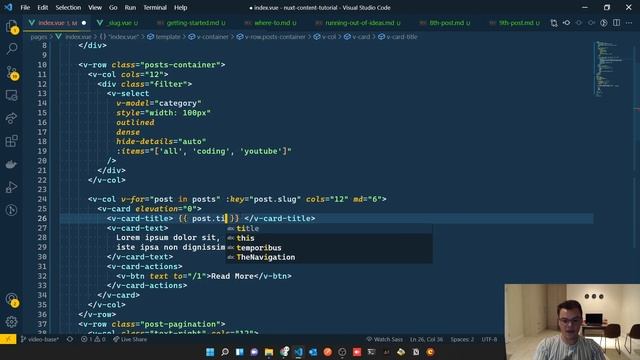
Task: Click the remote window indicator in status bar
Action: click(x=8, y=339)
